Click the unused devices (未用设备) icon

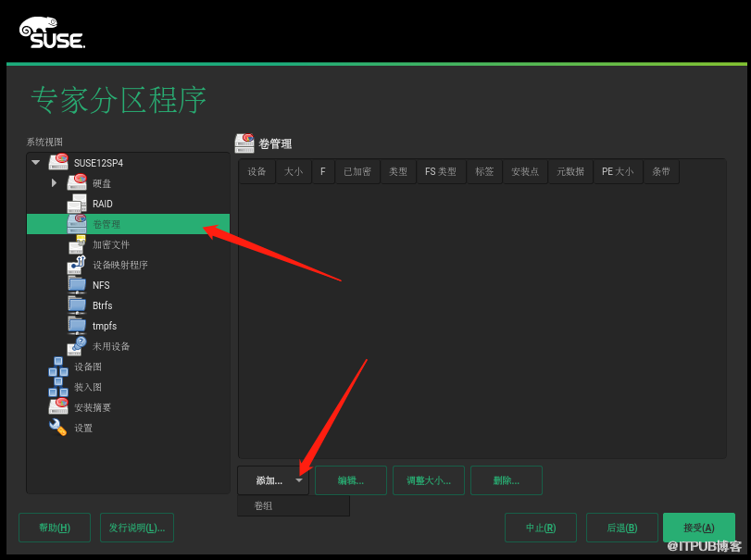pyautogui.click(x=77, y=346)
